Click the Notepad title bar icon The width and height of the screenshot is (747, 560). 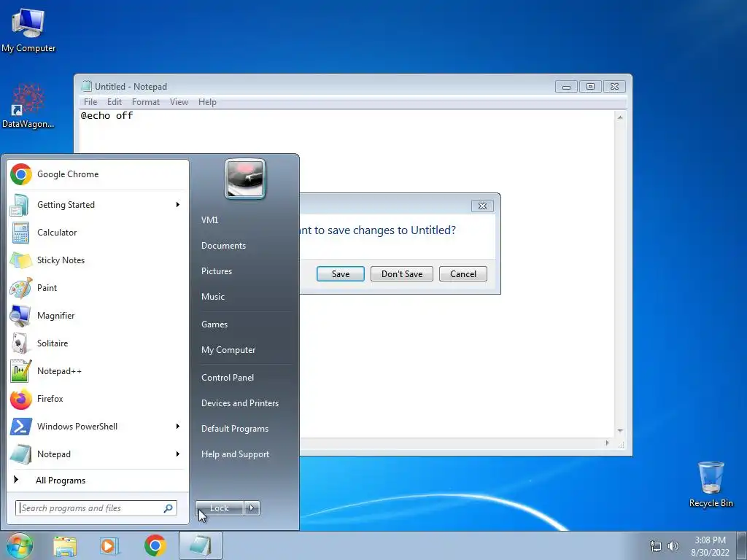(x=86, y=86)
